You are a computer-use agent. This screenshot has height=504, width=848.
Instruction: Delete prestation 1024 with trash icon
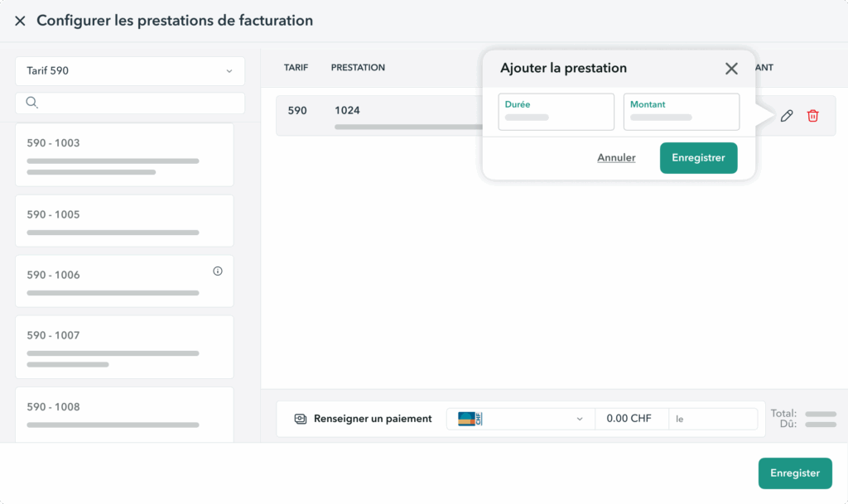(813, 116)
